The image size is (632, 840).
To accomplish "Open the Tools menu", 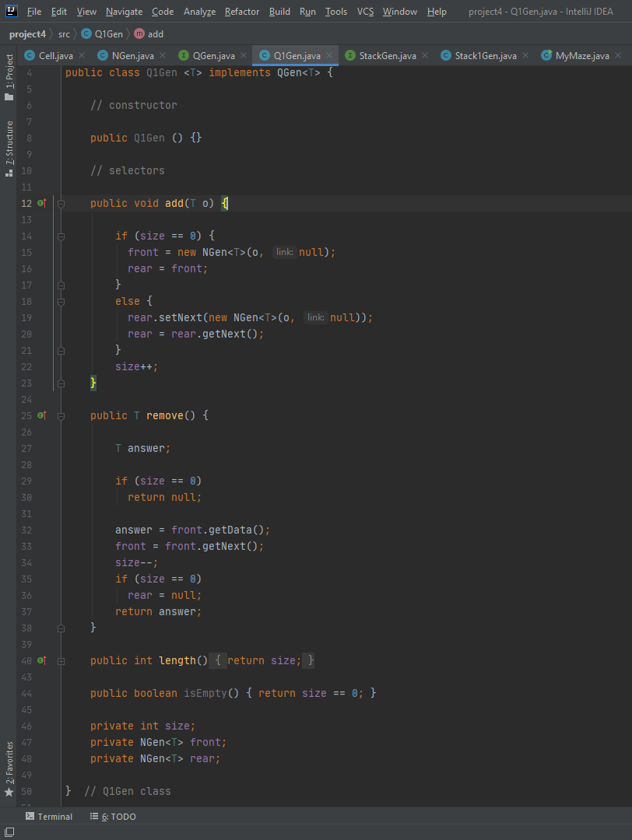I will tap(336, 11).
